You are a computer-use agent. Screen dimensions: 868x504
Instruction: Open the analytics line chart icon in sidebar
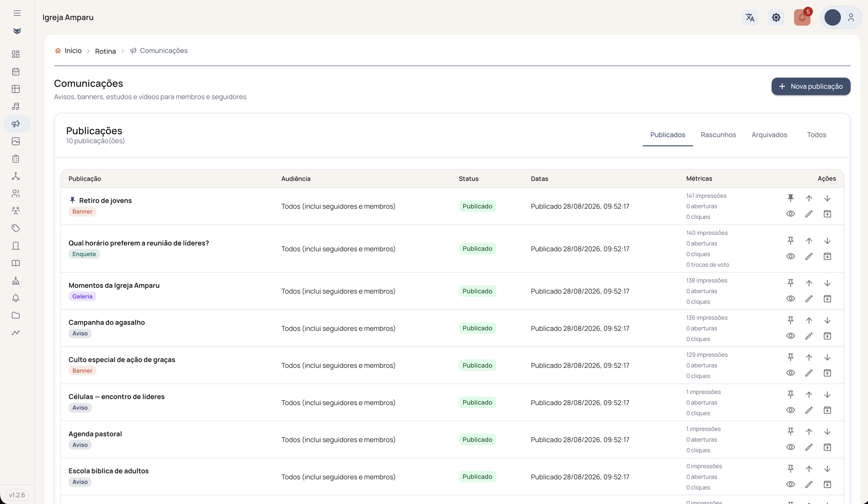click(16, 333)
